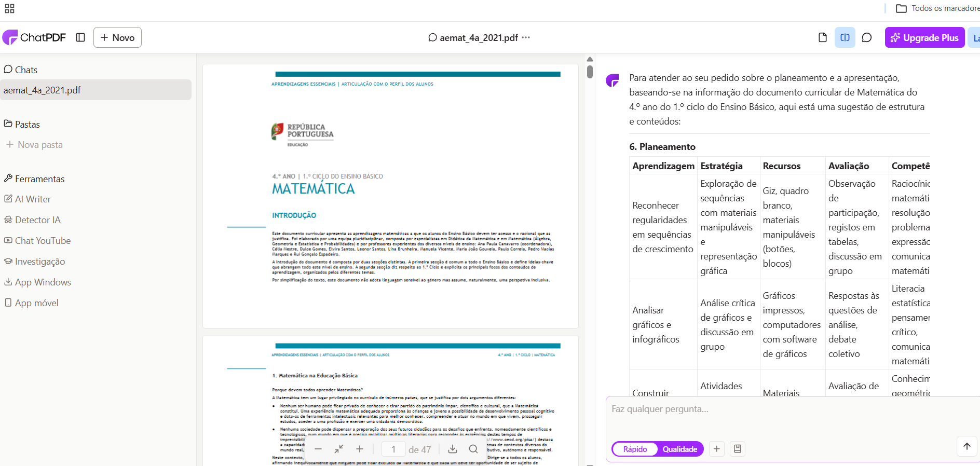Viewport: 980px width, 466px height.
Task: Zoom out the PDF with minus icon
Action: point(318,449)
